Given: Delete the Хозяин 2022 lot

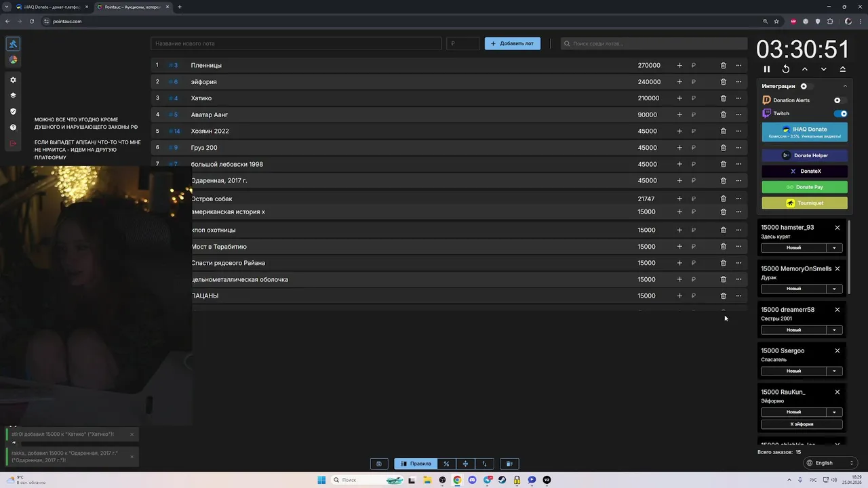Looking at the screenshot, I should coord(723,131).
